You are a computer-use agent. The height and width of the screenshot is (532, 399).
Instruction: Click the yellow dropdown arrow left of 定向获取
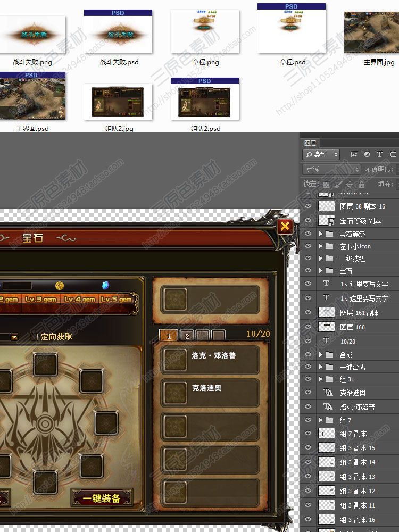click(x=14, y=337)
